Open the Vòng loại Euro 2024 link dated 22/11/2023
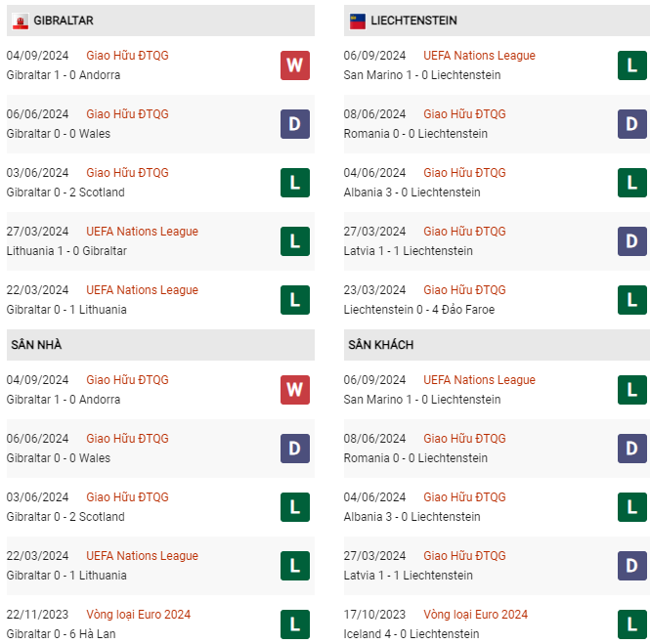Screen dimensions: 650x644 [x=138, y=615]
